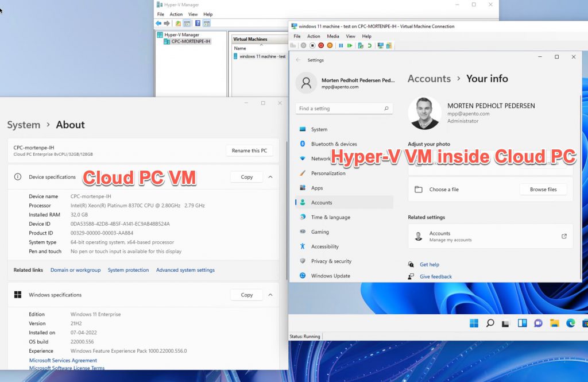588x382 pixels.
Task: Open Windows Update in Settings sidebar
Action: (344, 276)
